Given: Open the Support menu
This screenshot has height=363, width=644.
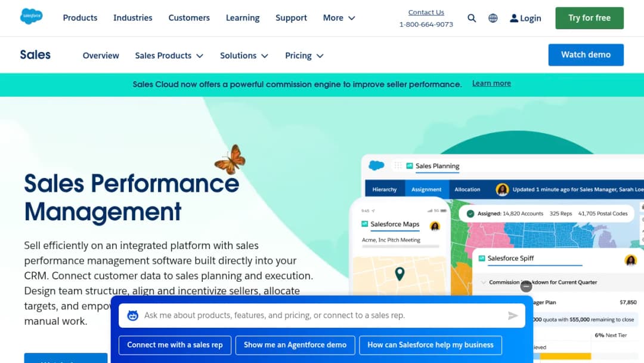Looking at the screenshot, I should (x=291, y=18).
